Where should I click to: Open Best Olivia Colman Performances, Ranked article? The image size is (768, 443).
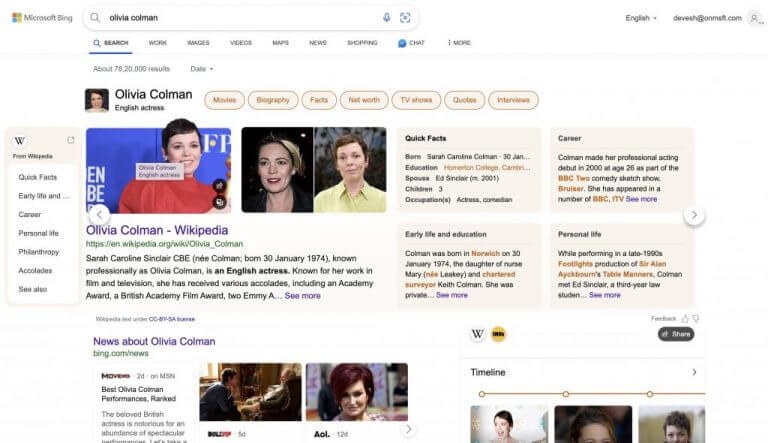click(x=139, y=394)
